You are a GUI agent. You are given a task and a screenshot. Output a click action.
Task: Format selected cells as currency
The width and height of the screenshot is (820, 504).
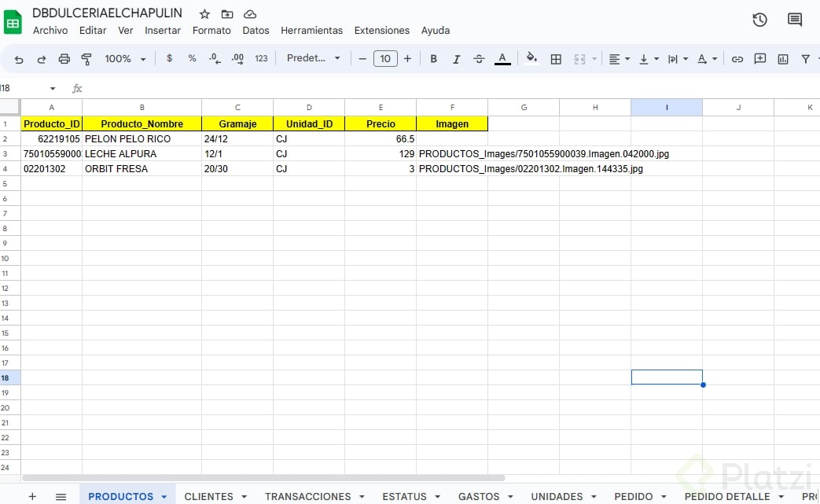[x=169, y=58]
